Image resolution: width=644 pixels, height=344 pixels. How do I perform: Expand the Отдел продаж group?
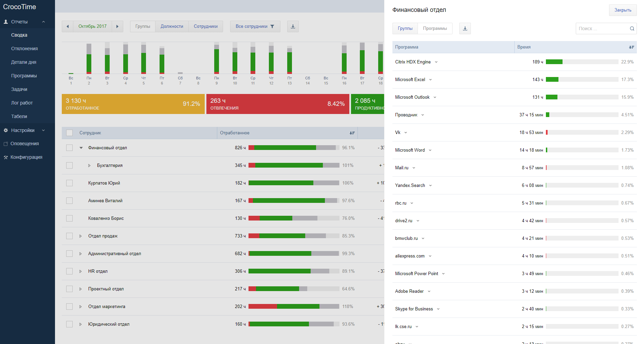pyautogui.click(x=80, y=236)
